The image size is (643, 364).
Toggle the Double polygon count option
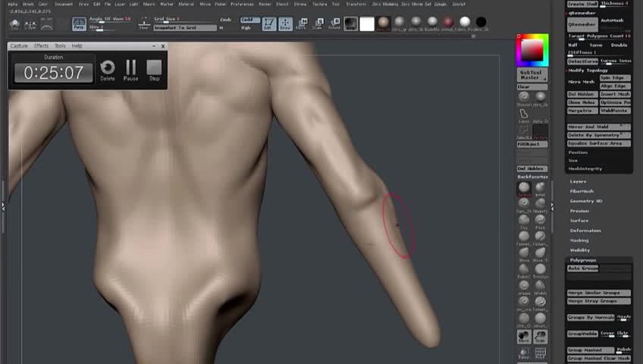tap(619, 45)
